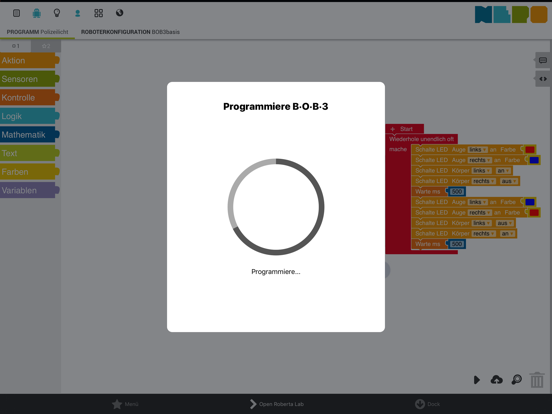Switch to ROBOTERKONFIGURATION BOB3basis tab
This screenshot has height=414, width=552.
click(x=130, y=32)
